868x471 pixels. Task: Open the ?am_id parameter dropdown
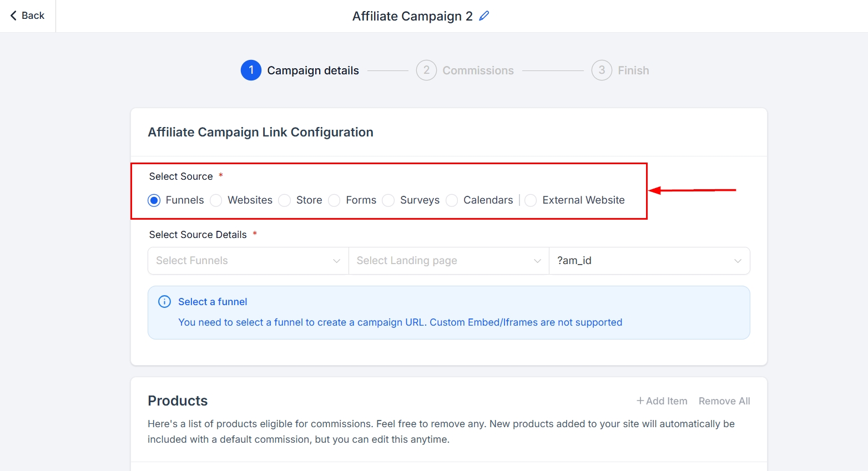(x=649, y=261)
